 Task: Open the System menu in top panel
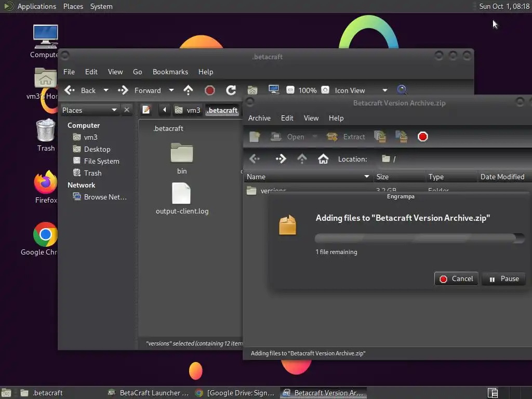click(x=101, y=6)
